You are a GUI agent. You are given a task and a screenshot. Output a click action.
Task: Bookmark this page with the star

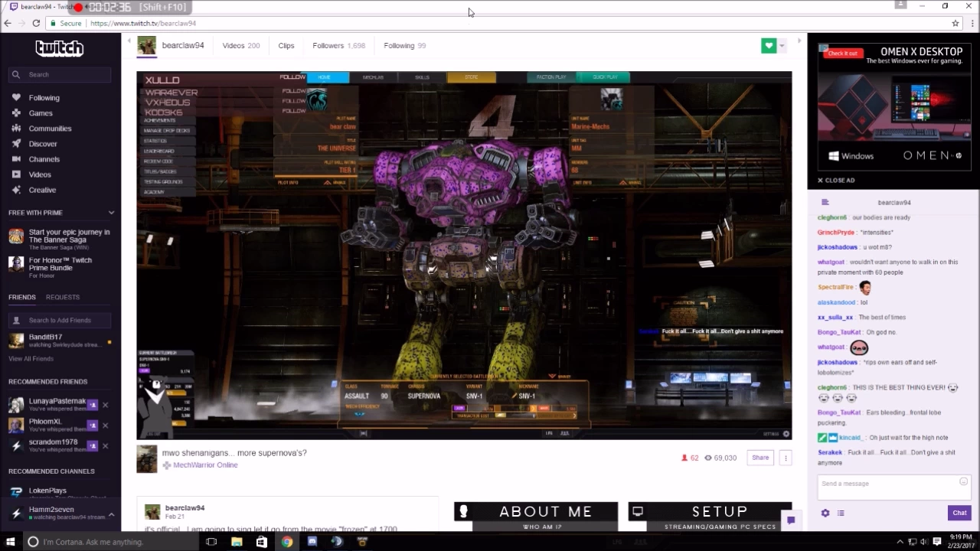pyautogui.click(x=955, y=23)
